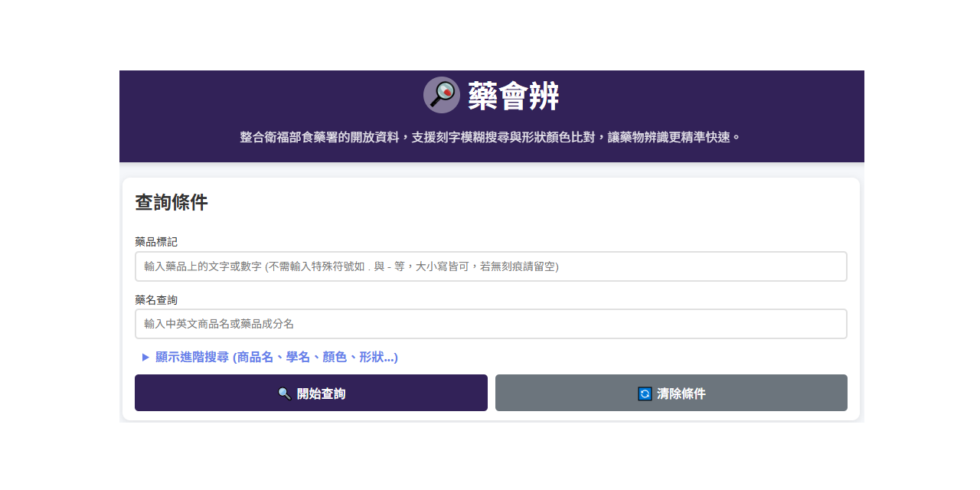980x490 pixels.
Task: Expand 顯示進階搜尋 advanced search options
Action: pyautogui.click(x=270, y=357)
